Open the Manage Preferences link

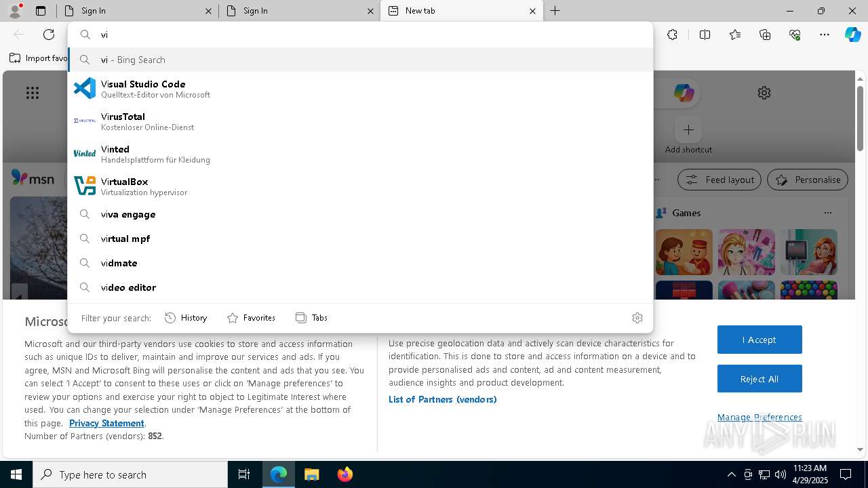pyautogui.click(x=759, y=417)
